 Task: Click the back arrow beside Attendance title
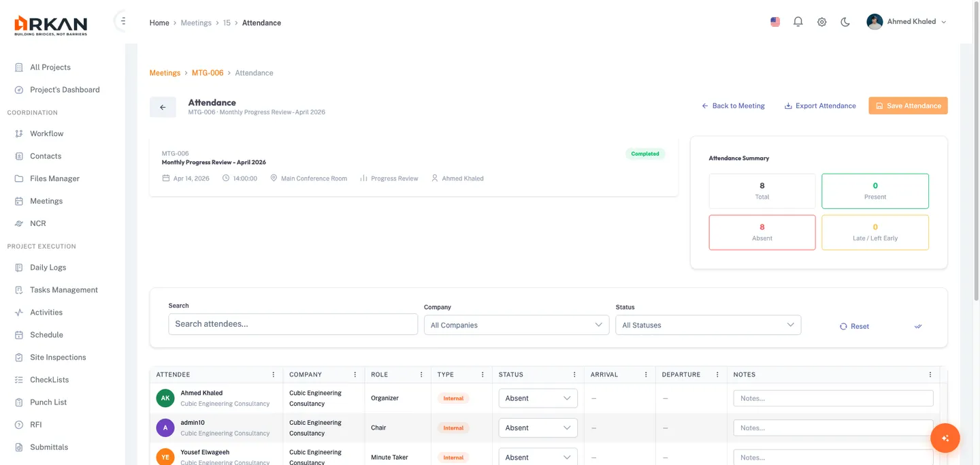click(163, 107)
